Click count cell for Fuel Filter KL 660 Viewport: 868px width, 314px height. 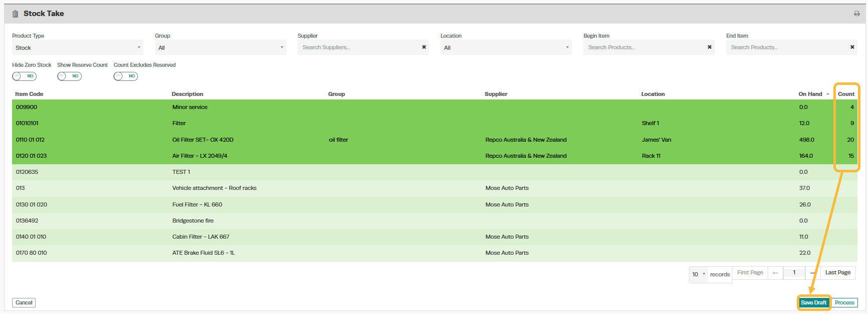846,204
